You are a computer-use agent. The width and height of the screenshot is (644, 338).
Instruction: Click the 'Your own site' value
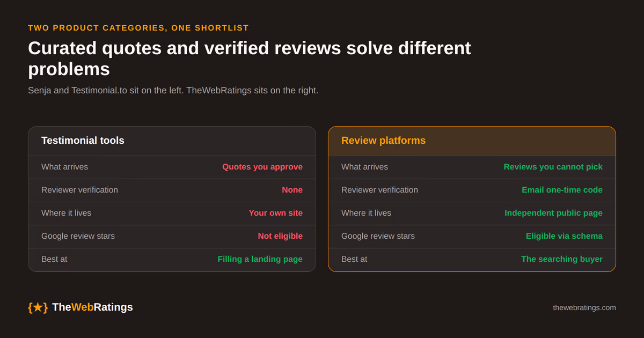click(x=276, y=213)
